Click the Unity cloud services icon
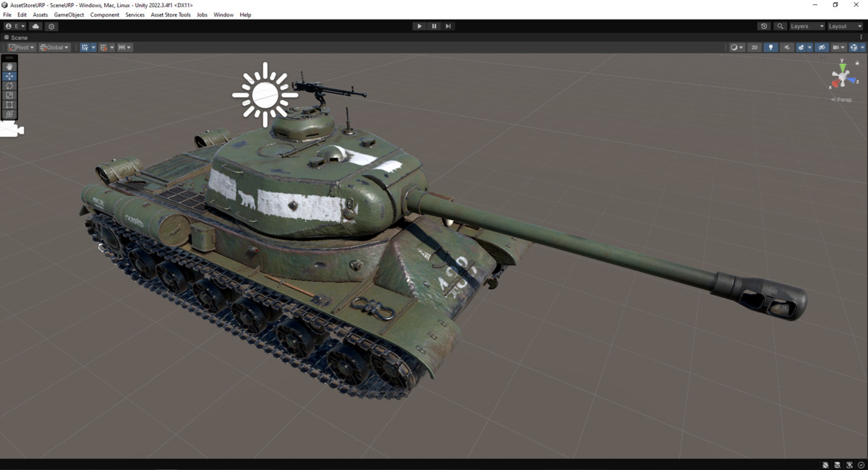Image resolution: width=868 pixels, height=470 pixels. click(x=35, y=26)
